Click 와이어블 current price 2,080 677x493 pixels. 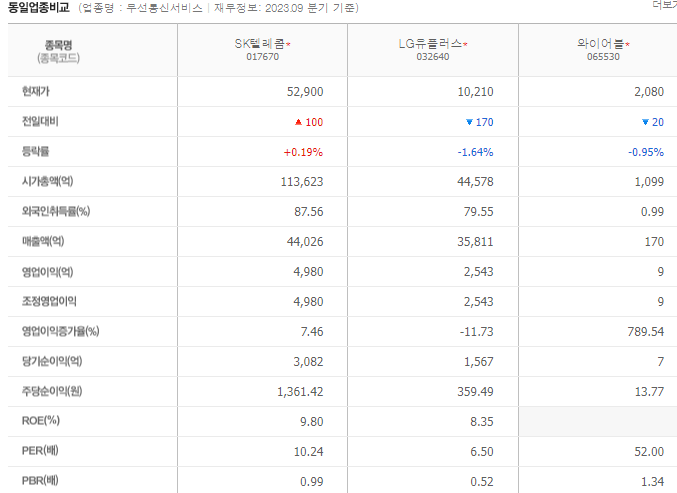tap(649, 92)
